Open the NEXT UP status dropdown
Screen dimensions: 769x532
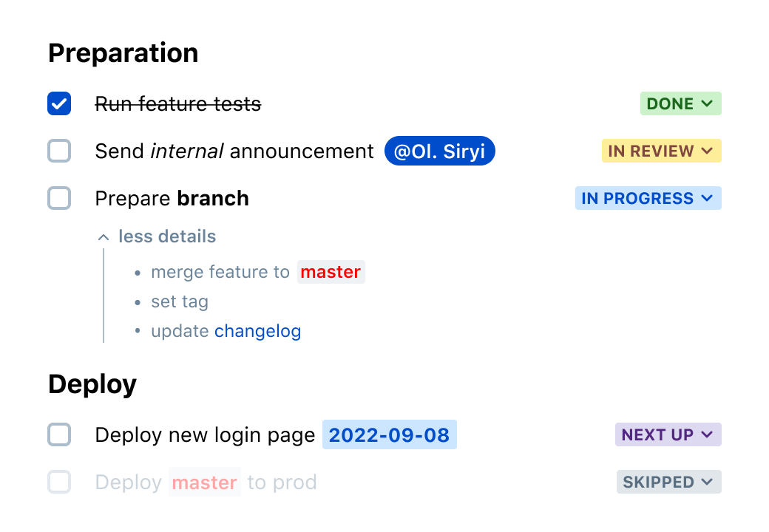coord(668,434)
